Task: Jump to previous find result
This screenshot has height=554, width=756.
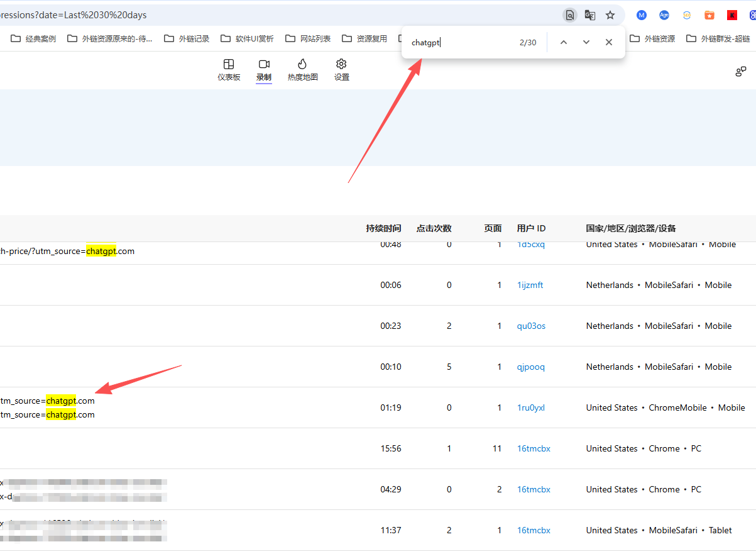Action: 563,42
